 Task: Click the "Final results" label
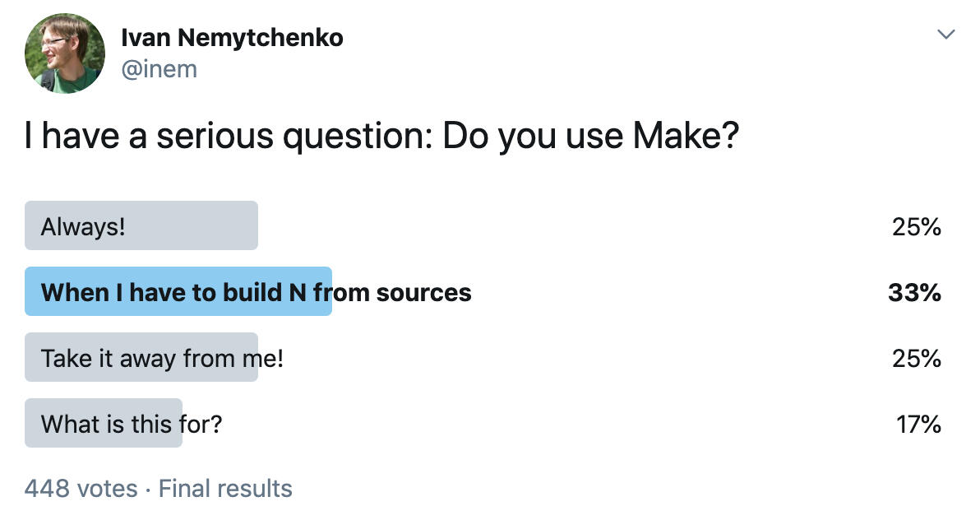tap(225, 489)
